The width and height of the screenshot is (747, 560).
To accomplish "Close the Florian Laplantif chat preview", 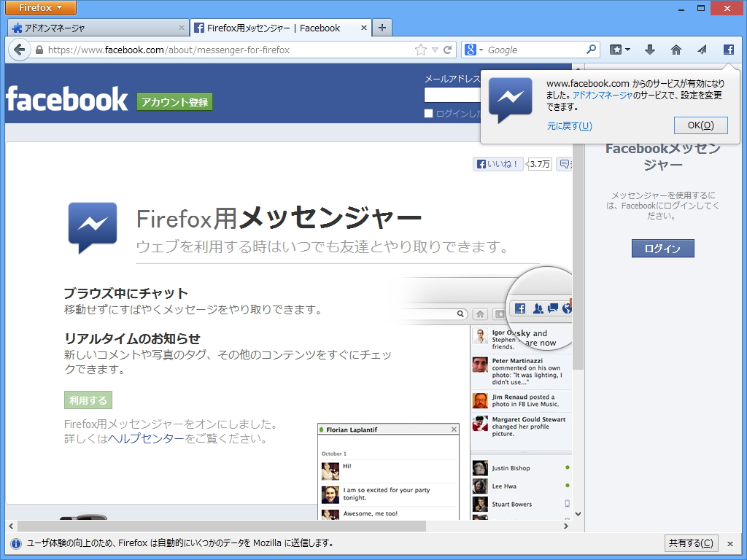I will click(x=454, y=429).
